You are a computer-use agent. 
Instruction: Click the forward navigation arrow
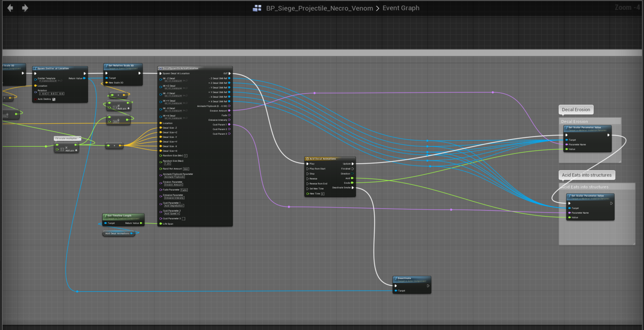point(25,8)
